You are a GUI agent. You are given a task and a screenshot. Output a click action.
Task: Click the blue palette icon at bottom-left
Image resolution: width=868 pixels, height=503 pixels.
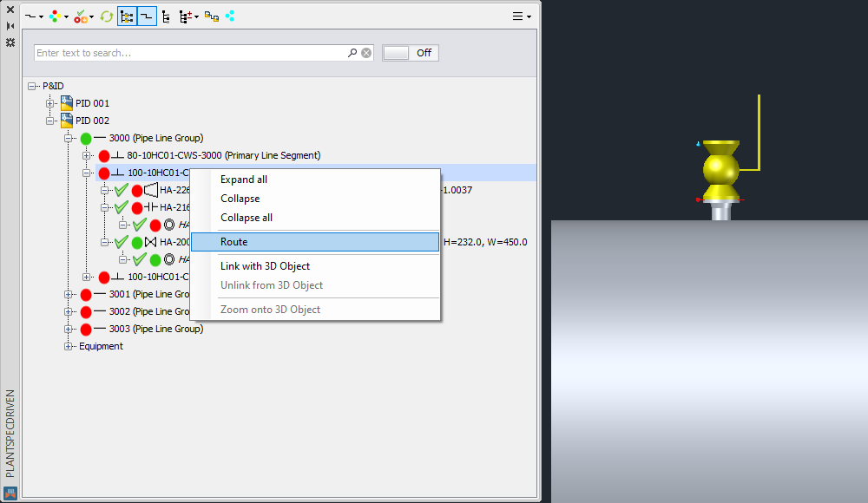(10, 493)
